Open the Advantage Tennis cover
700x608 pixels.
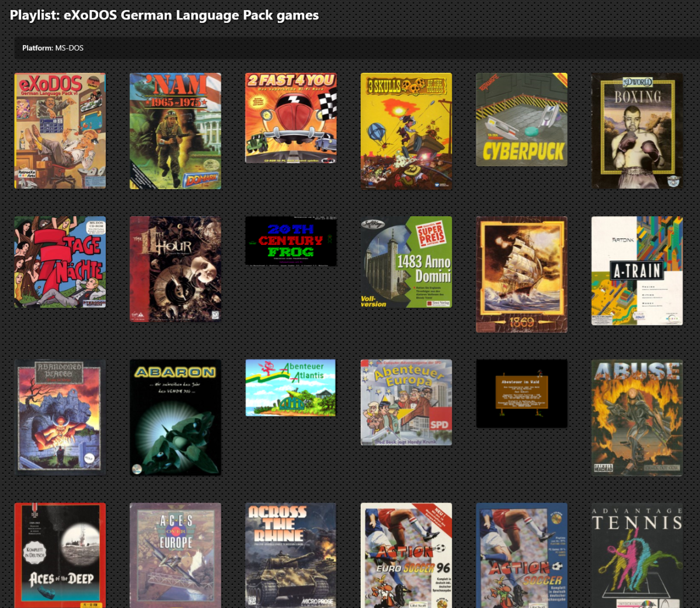tap(637, 555)
